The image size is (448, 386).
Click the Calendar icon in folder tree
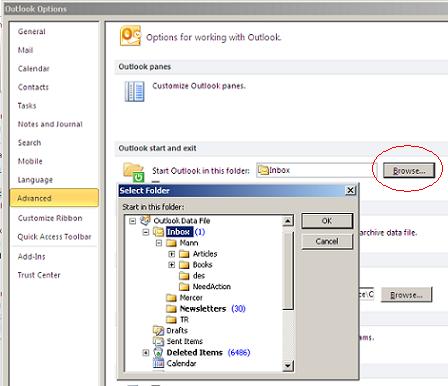[x=158, y=363]
